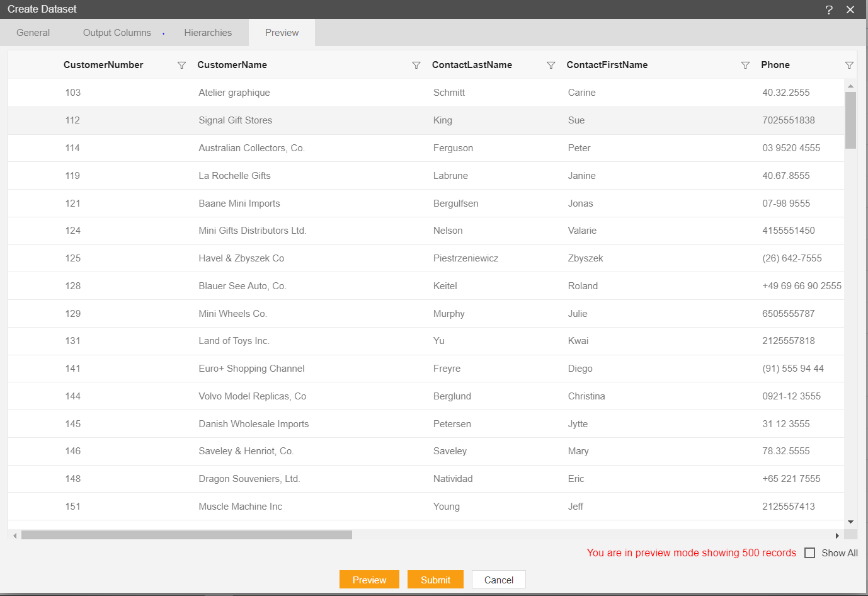Click the horizontal scrollbar thumb
This screenshot has width=868, height=596.
(186, 535)
